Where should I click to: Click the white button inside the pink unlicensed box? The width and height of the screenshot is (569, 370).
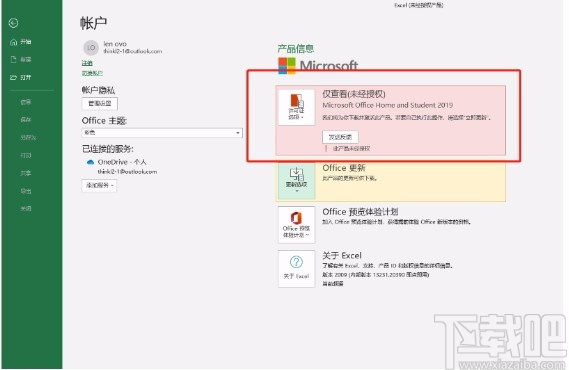click(340, 137)
